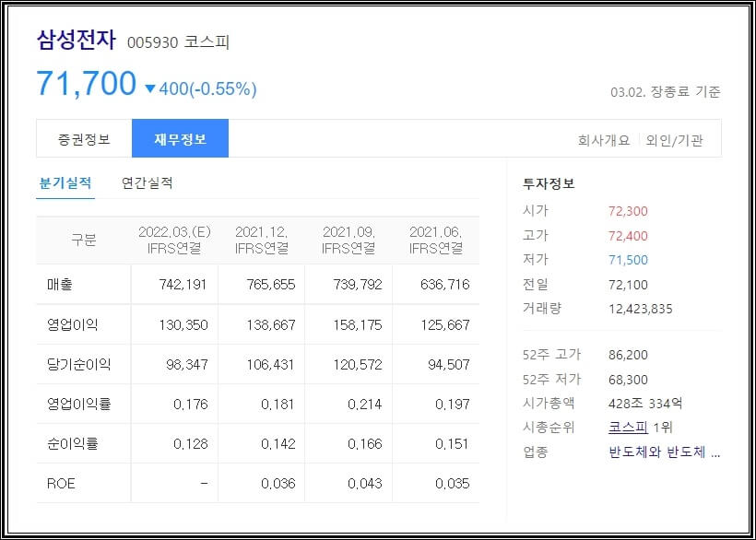Viewport: 756px width, 540px height.
Task: Click operating profit 138,667
Action: point(270,324)
